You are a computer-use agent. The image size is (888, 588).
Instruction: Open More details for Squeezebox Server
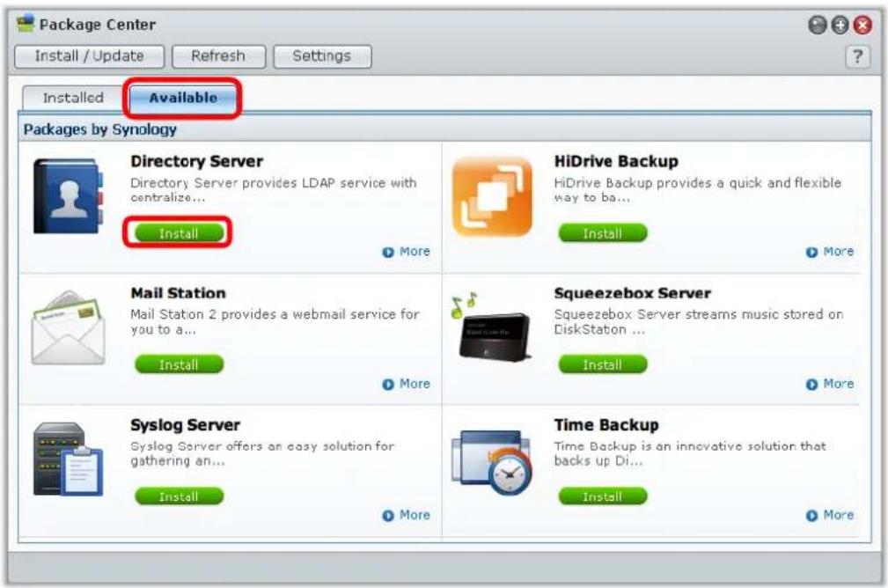830,384
